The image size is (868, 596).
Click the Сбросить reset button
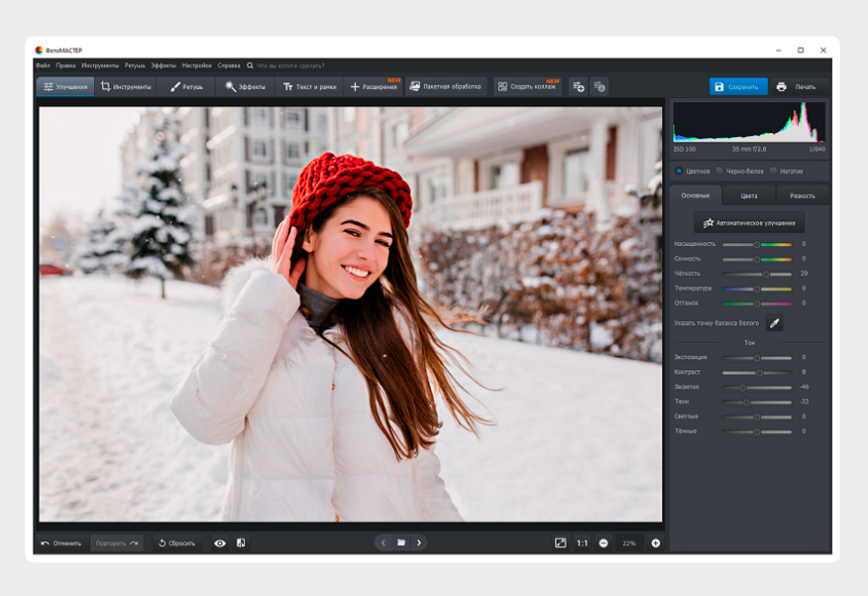pos(177,543)
